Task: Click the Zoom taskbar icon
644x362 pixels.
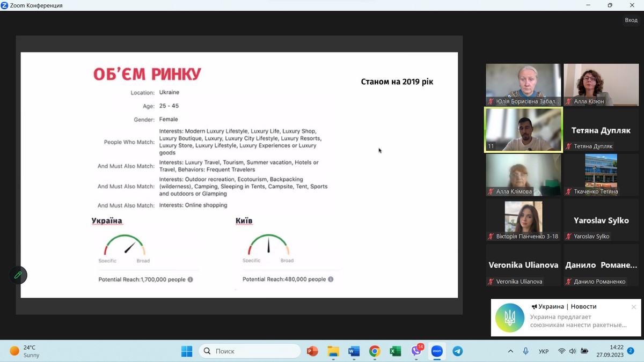Action: click(x=437, y=351)
